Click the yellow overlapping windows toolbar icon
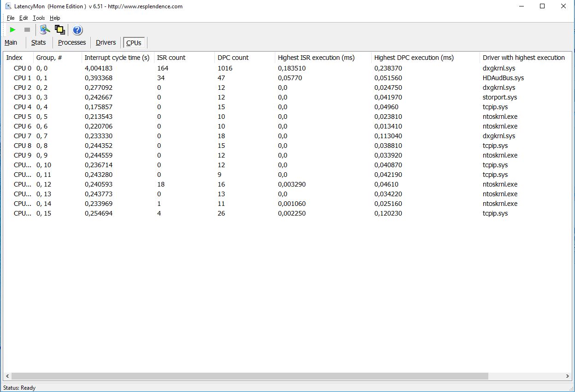575x392 pixels. point(59,30)
